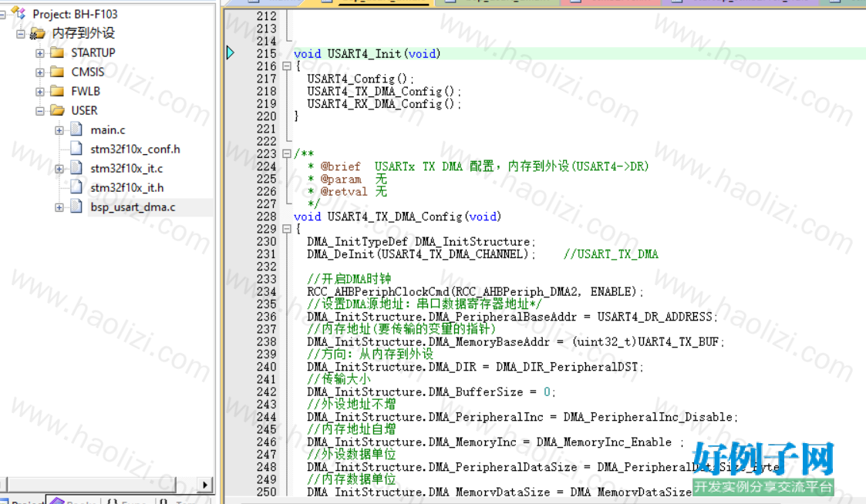Screen dimensions: 866x504
Task: Expand bsp_usart_dma.c dependencies
Action: (59, 207)
